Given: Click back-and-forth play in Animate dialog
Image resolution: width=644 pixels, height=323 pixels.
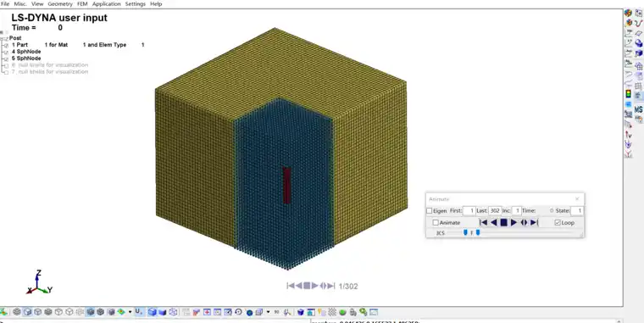Looking at the screenshot, I should pyautogui.click(x=524, y=223).
